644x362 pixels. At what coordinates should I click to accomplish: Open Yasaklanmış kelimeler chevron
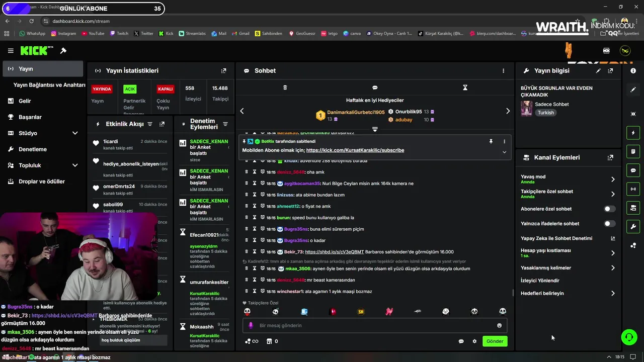[x=613, y=268]
